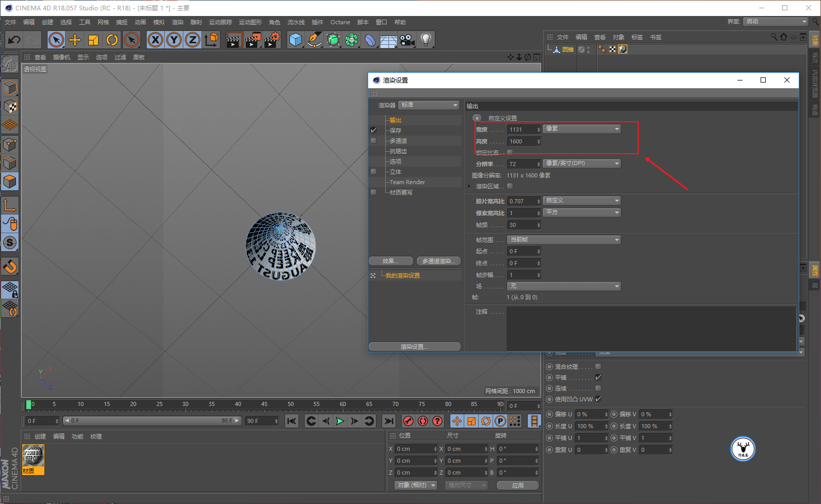Select 抗锯齿 in render settings list
This screenshot has height=504, width=821.
pyautogui.click(x=398, y=151)
